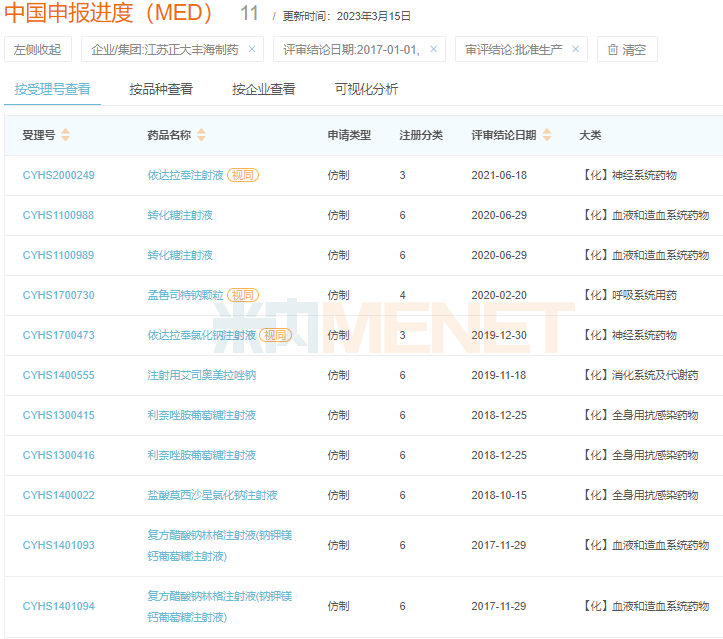Viewport: 723px width, 639px height.
Task: Open 复方醋酸钠林格注射液 in CYHS1401093 row
Action: click(219, 546)
